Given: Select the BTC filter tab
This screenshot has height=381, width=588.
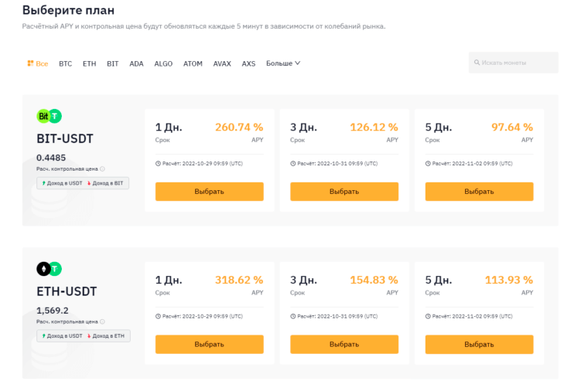Looking at the screenshot, I should point(65,63).
